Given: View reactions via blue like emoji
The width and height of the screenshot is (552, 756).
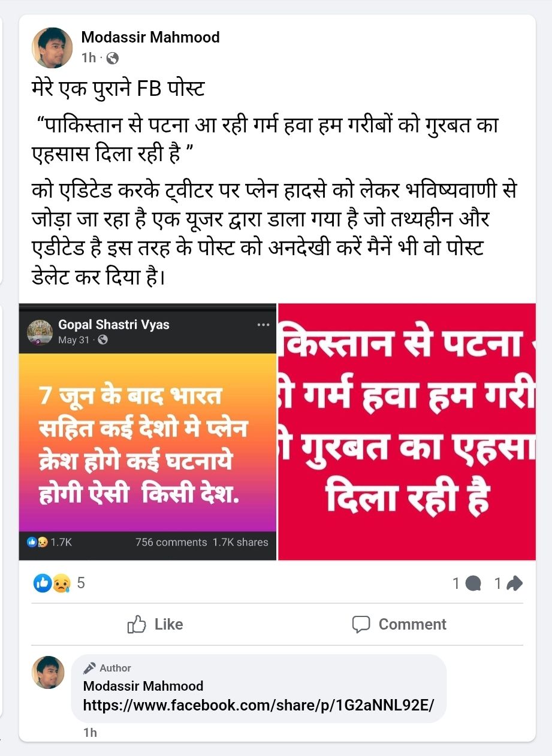Looking at the screenshot, I should pos(43,583).
